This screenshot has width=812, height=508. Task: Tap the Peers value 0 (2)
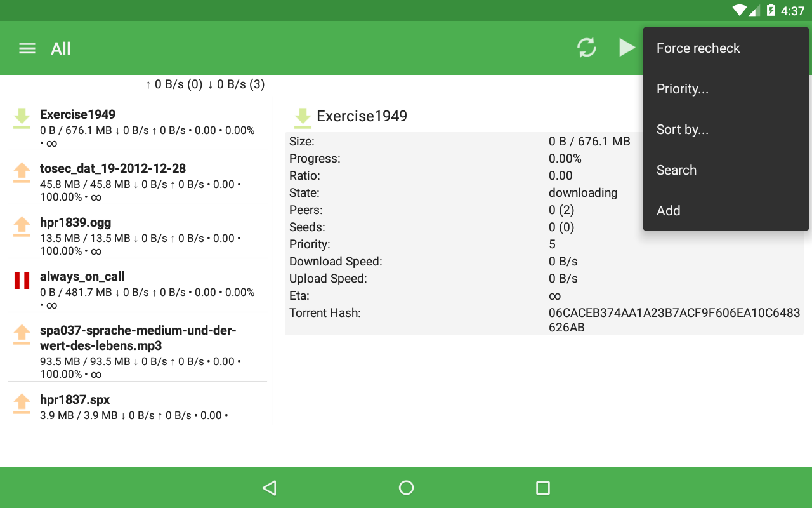tap(561, 210)
